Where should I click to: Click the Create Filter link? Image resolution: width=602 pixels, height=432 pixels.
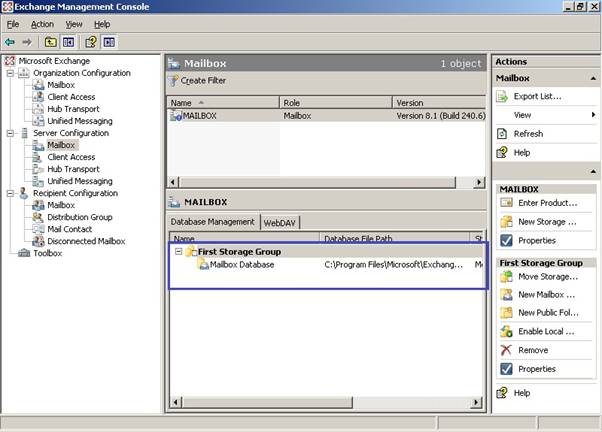[203, 81]
